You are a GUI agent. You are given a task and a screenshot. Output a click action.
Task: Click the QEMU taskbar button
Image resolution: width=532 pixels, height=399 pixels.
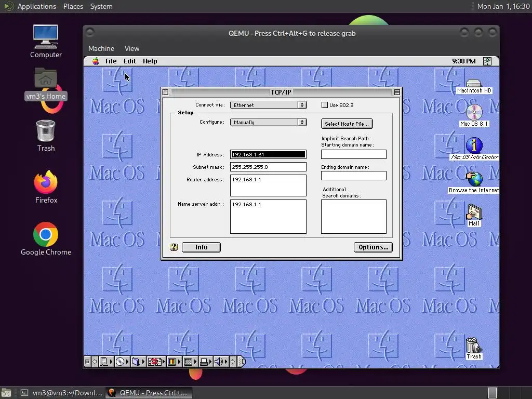[x=149, y=393]
